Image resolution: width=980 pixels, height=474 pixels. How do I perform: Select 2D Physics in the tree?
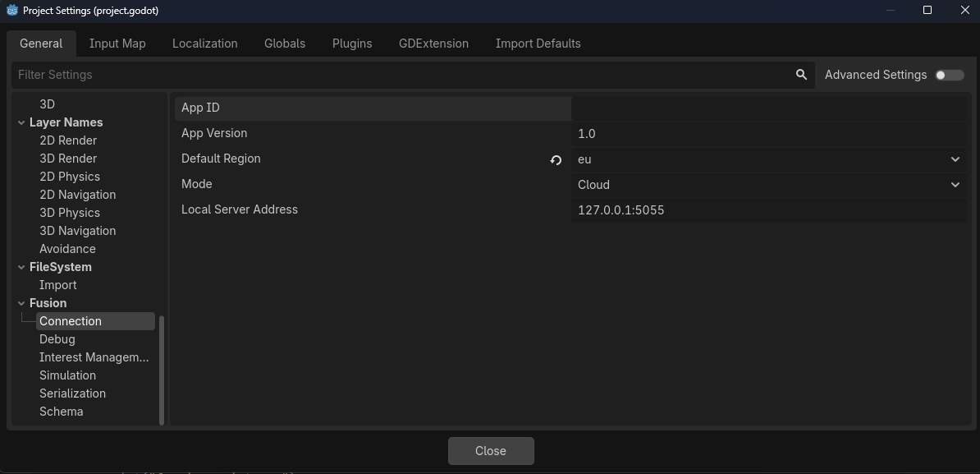coord(70,177)
